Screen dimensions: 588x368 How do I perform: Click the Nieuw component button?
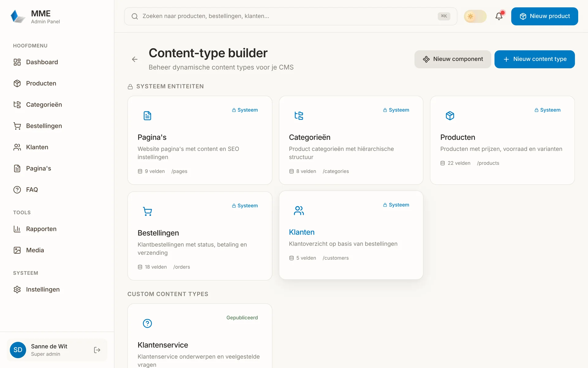[x=453, y=59]
